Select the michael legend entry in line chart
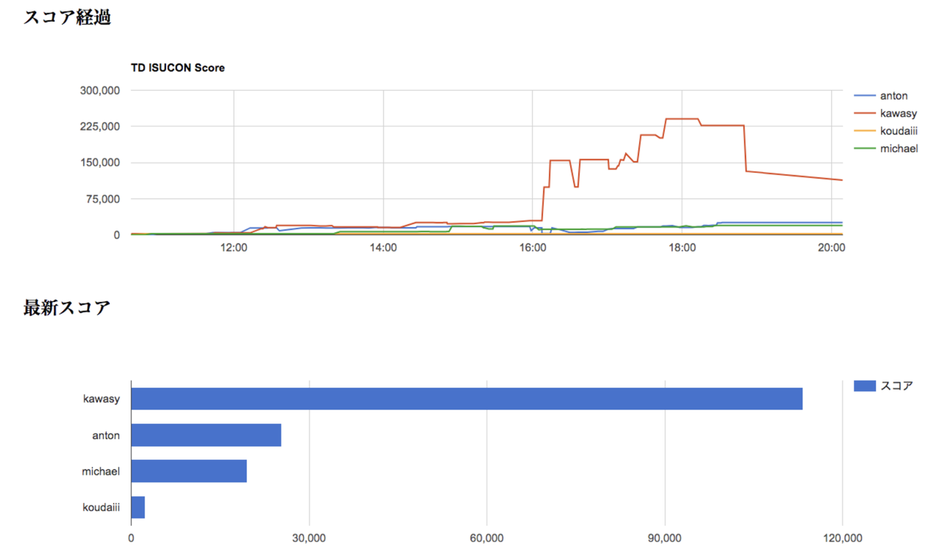 pyautogui.click(x=899, y=149)
